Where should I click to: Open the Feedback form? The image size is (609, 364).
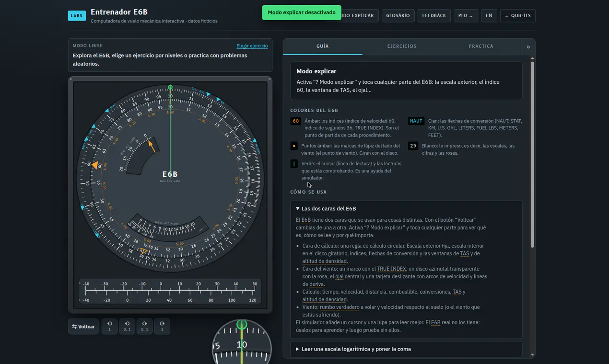point(434,16)
